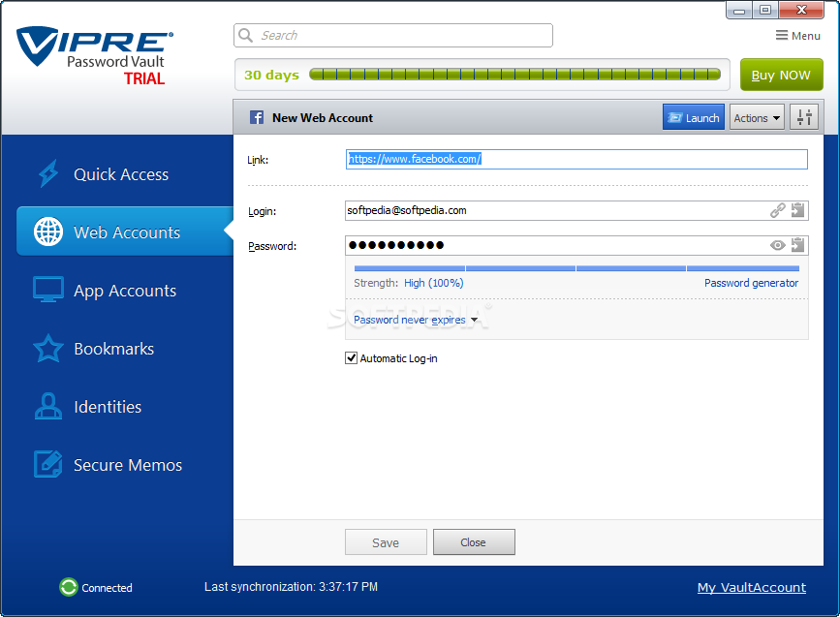The width and height of the screenshot is (840, 617).
Task: Click the 30 days trial progress bar
Action: point(514,75)
